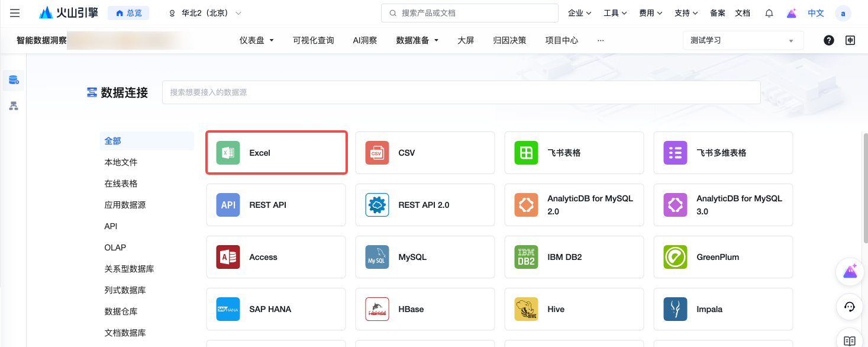Click the notification bell icon
The width and height of the screenshot is (868, 347).
(x=769, y=13)
